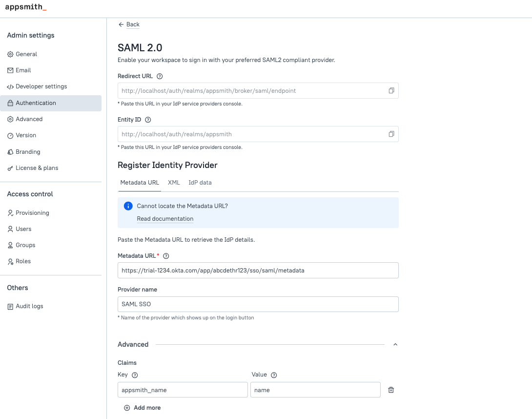Open Branding settings from the sidebar
The height and width of the screenshot is (419, 532).
point(27,151)
